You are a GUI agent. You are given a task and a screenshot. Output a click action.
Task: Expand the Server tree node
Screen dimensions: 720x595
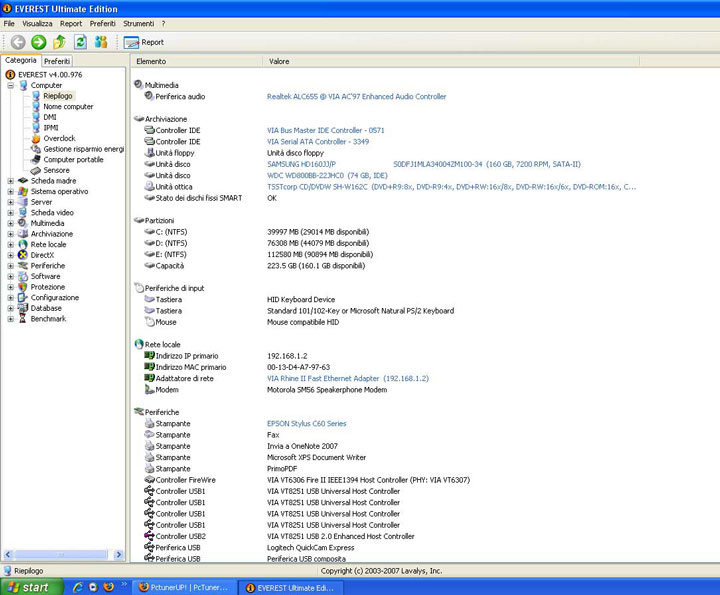coord(11,202)
